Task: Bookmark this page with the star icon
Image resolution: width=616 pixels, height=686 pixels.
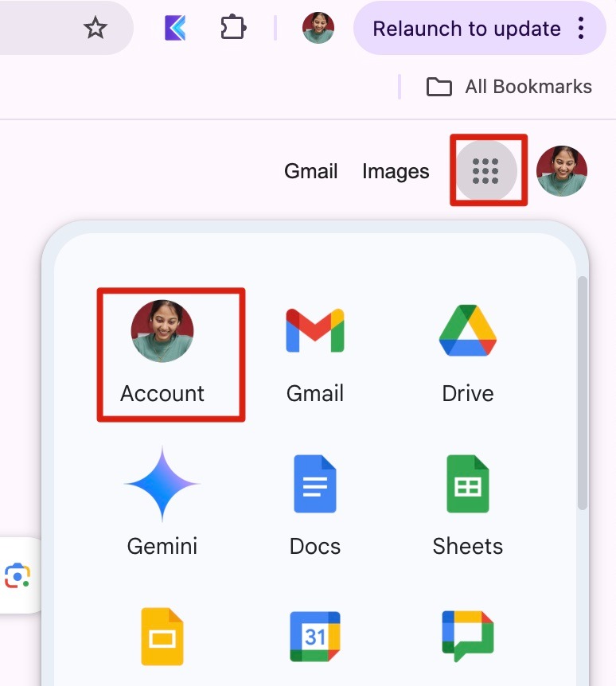Action: 95,28
